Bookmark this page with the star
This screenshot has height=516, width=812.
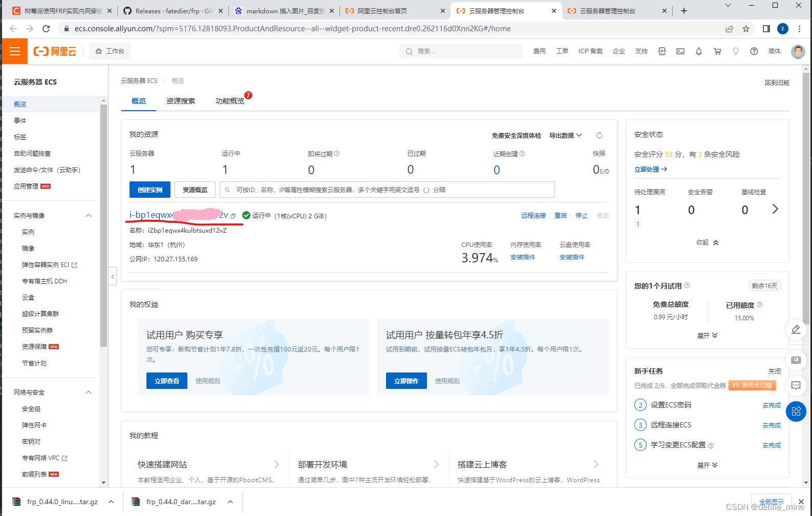pos(746,29)
